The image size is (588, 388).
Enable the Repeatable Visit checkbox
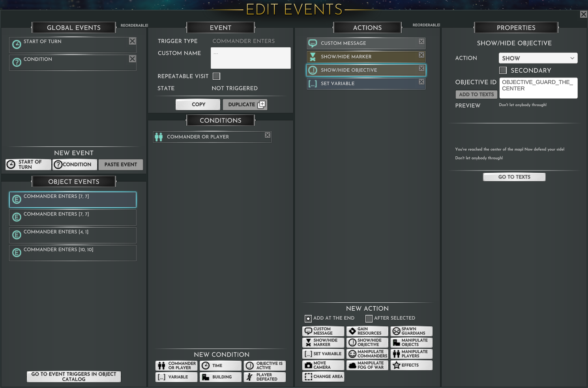point(216,76)
